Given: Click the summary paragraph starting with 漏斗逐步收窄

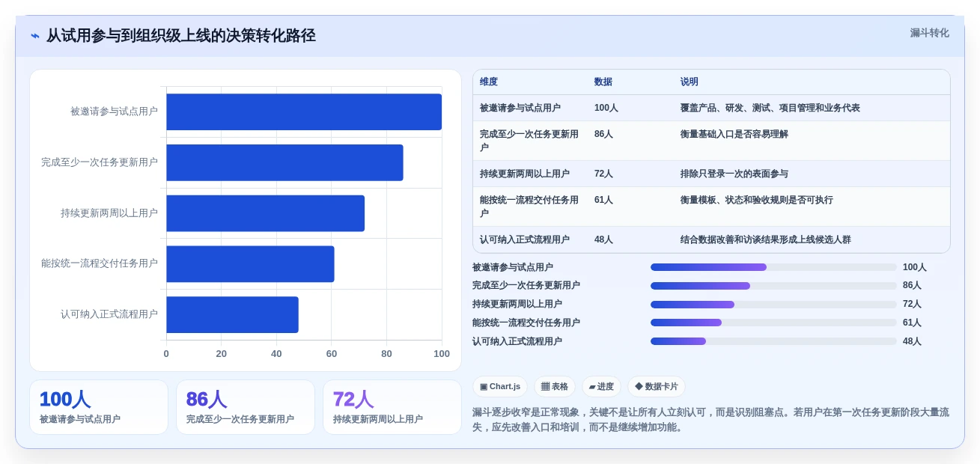Looking at the screenshot, I should click(x=711, y=420).
